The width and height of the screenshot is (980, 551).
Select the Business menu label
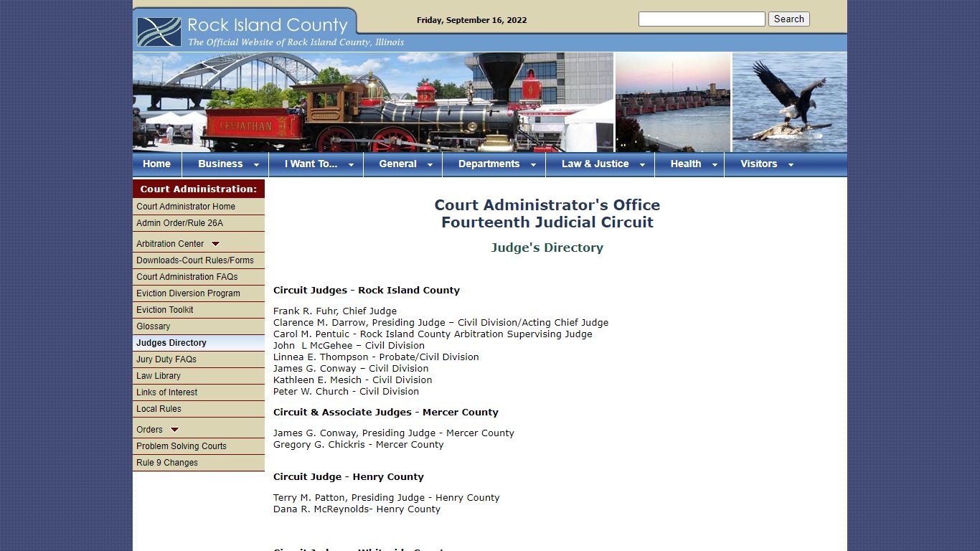pyautogui.click(x=220, y=164)
